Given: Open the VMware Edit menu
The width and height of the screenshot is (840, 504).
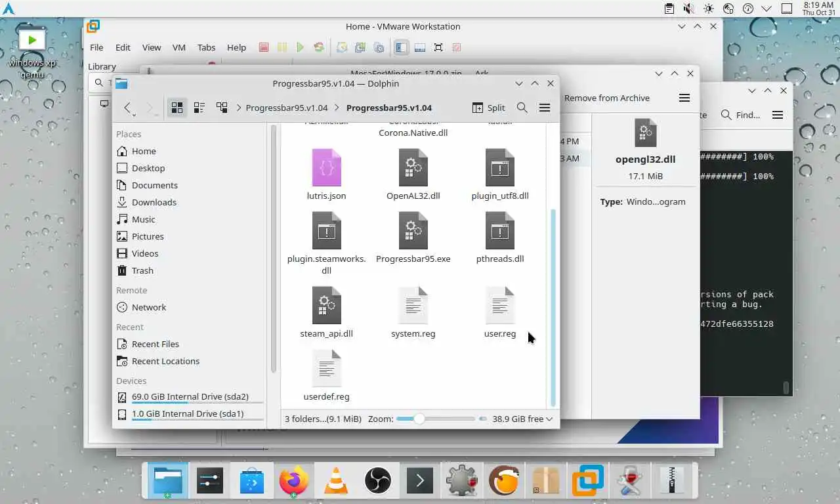Looking at the screenshot, I should pyautogui.click(x=123, y=47).
